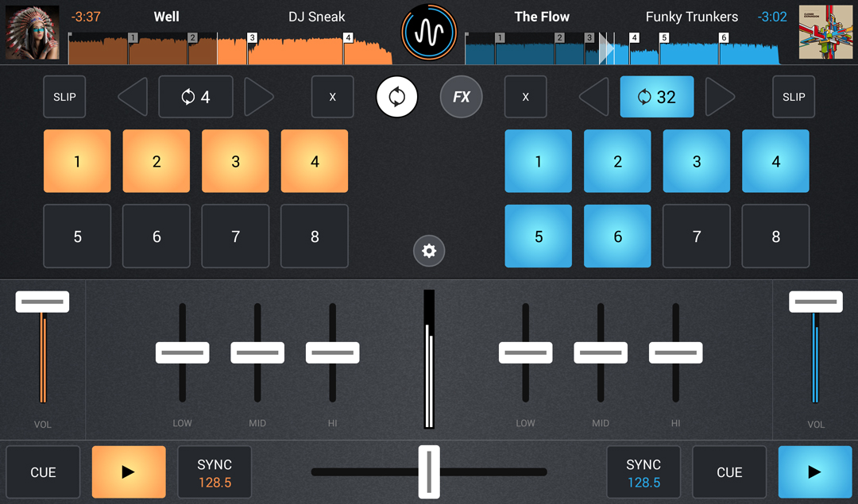Image resolution: width=858 pixels, height=504 pixels.
Task: Toggle SLIP mode on the right deck
Action: click(x=794, y=97)
